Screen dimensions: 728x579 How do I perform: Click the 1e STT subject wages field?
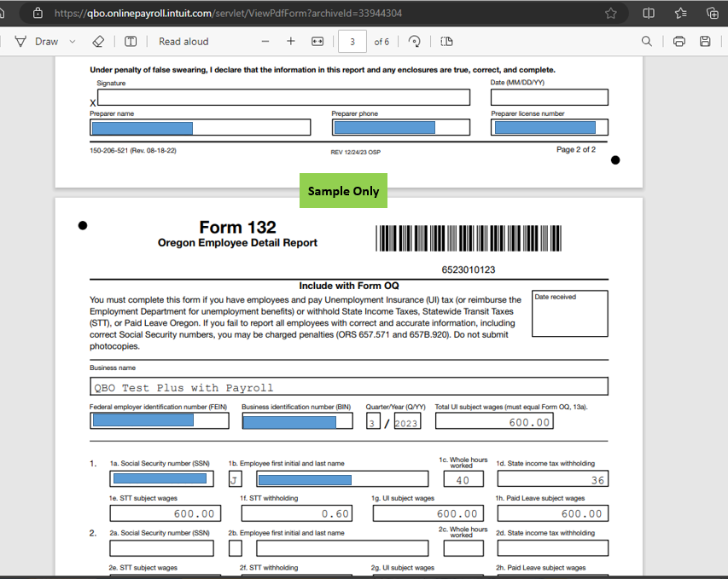point(166,513)
